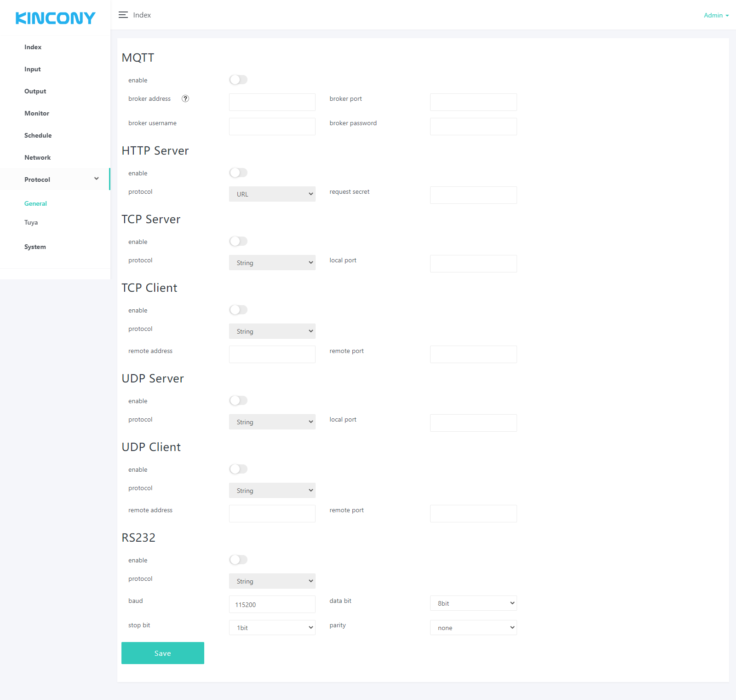Image resolution: width=736 pixels, height=700 pixels.
Task: Enable the RS232 toggle switch
Action: coord(238,560)
